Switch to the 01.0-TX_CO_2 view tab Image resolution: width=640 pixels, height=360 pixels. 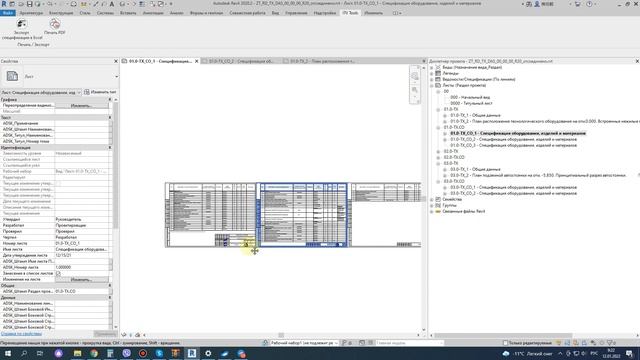[241, 61]
